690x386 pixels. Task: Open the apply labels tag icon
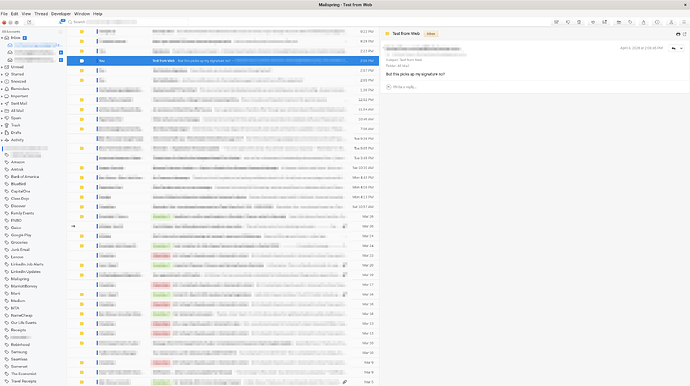(630, 22)
